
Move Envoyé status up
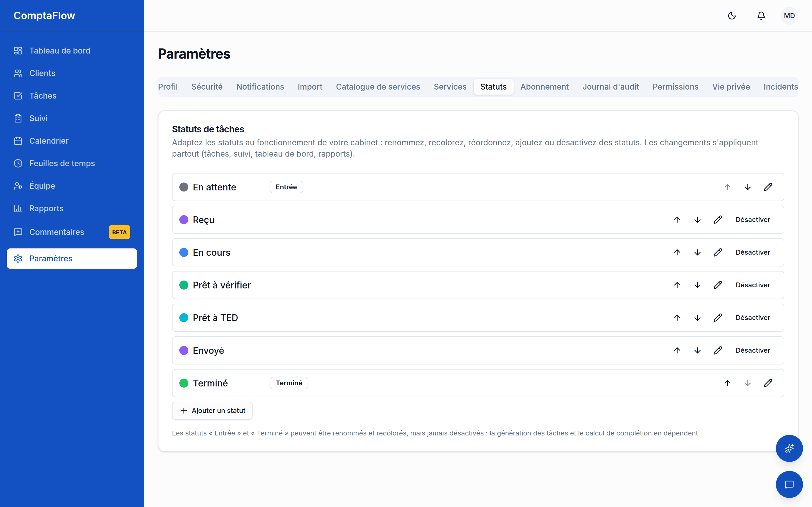coord(677,350)
